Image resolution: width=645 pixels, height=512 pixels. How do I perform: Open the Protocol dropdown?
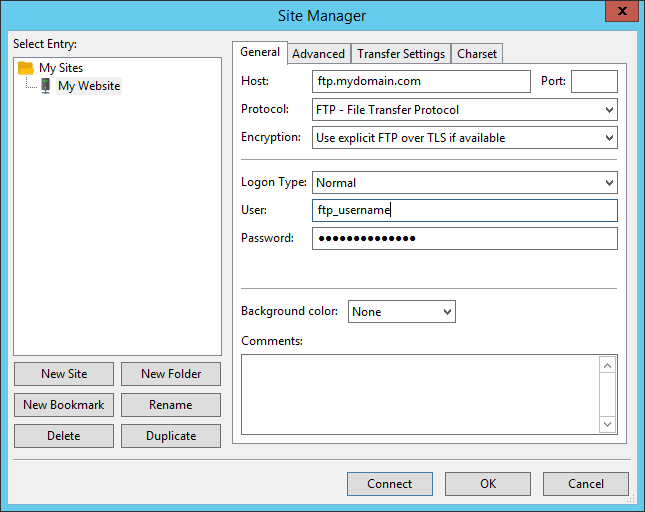click(x=464, y=110)
